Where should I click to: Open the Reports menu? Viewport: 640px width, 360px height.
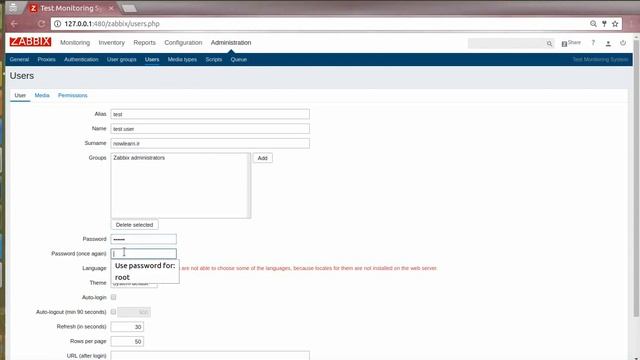(144, 42)
